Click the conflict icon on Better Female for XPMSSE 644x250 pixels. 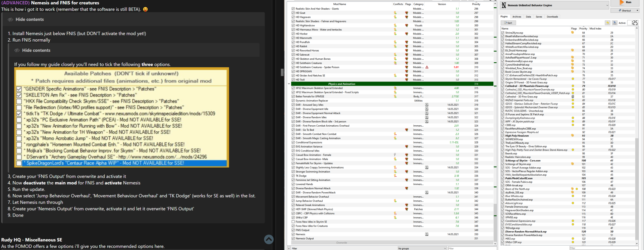click(395, 97)
